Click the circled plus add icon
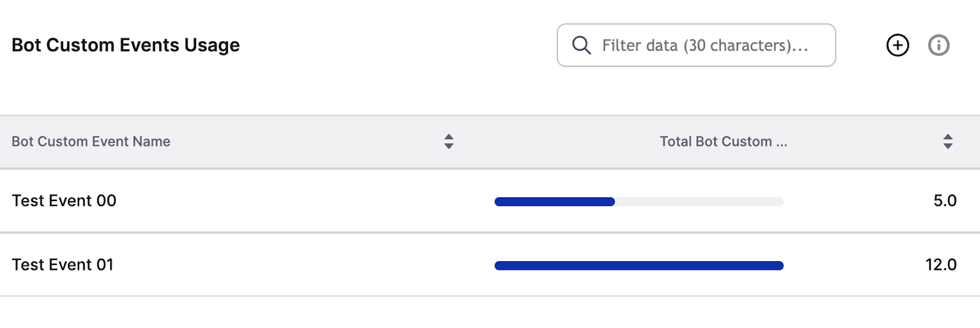Image resolution: width=980 pixels, height=328 pixels. click(x=898, y=45)
